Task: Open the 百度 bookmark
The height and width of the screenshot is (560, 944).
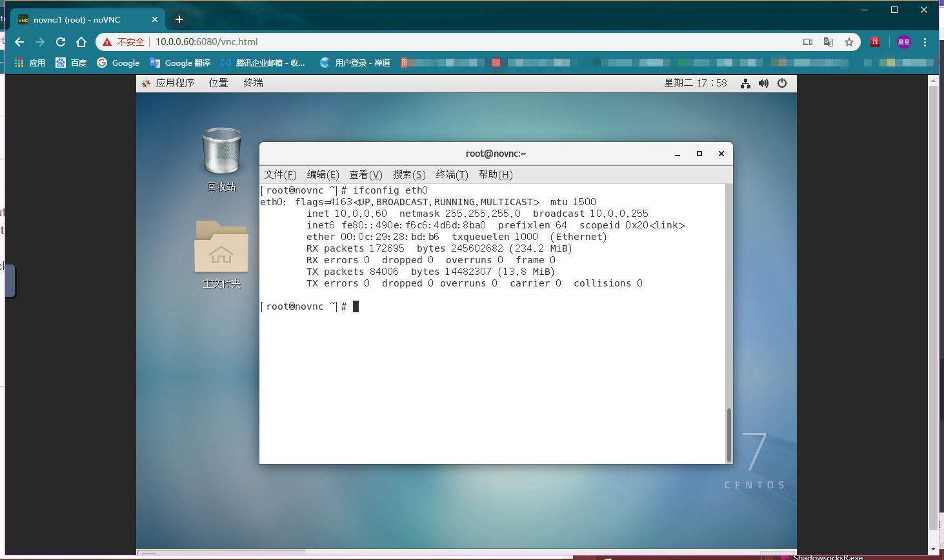Action: [71, 63]
